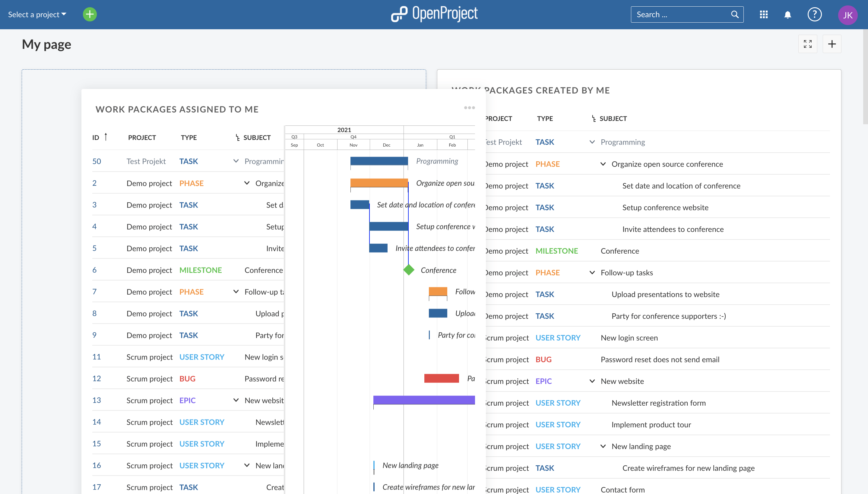The width and height of the screenshot is (868, 494).
Task: Click the OpenProject logo
Action: click(434, 14)
